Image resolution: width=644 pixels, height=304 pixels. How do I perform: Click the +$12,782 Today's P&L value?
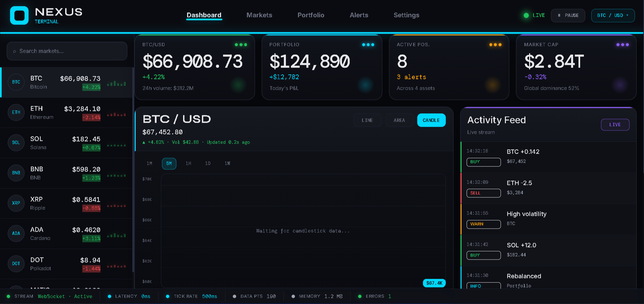[284, 77]
